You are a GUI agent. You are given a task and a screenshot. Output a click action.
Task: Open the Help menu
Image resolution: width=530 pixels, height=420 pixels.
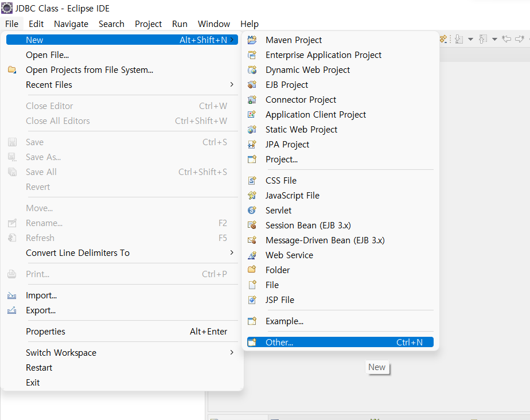point(250,24)
